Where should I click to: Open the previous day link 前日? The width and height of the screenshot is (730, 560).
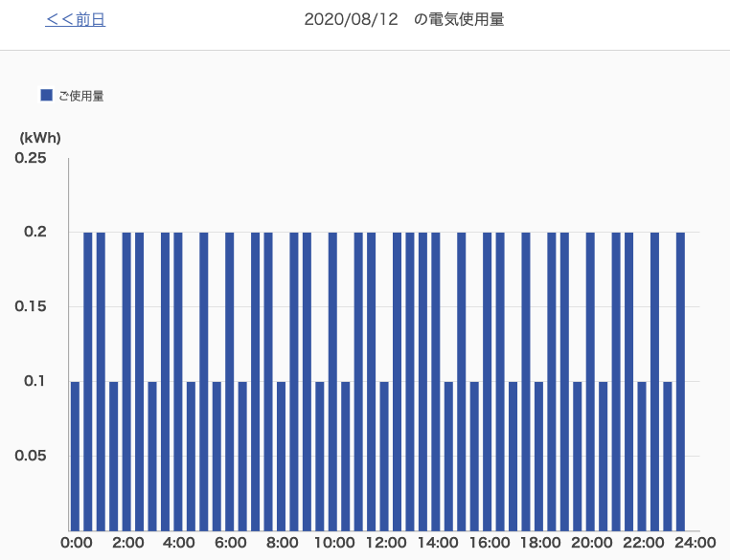pos(75,19)
